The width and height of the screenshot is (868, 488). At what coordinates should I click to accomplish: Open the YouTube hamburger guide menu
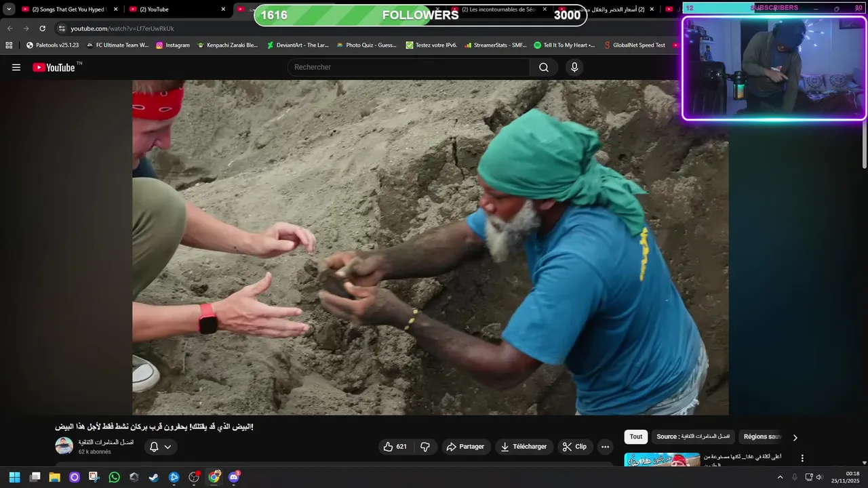pyautogui.click(x=16, y=67)
